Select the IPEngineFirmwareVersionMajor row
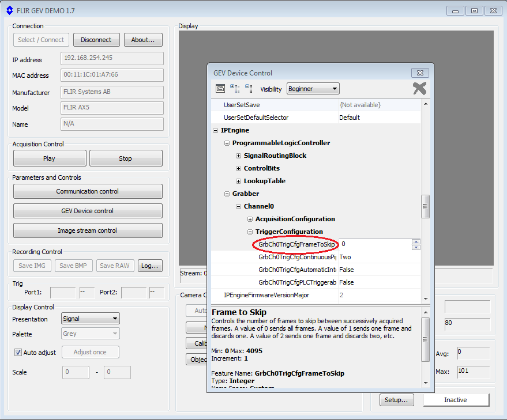The height and width of the screenshot is (420, 507). (x=316, y=295)
